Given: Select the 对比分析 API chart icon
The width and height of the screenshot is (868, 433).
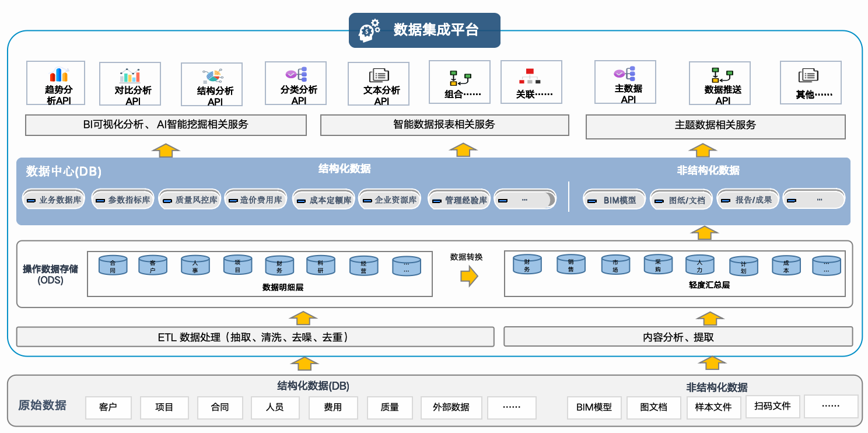Looking at the screenshot, I should coord(129,75).
